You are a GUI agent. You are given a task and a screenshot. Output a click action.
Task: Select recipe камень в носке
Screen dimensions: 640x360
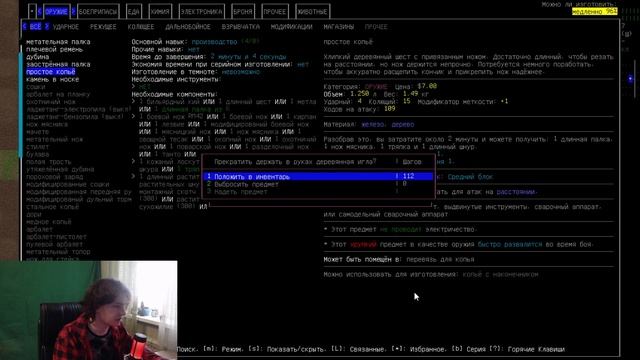click(52, 79)
